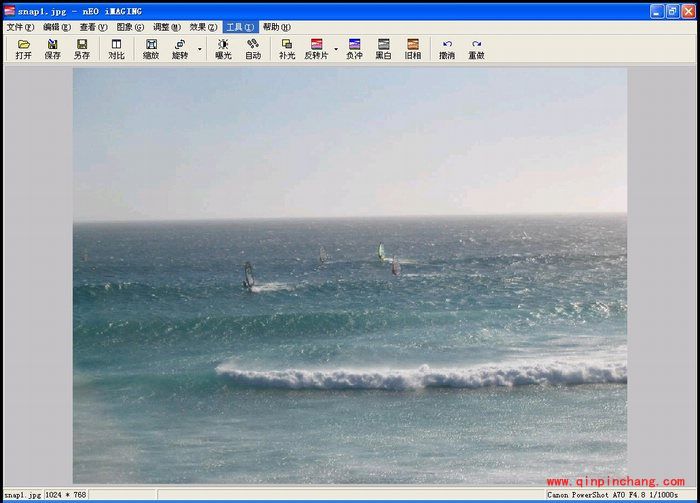Viewport: 700px width, 503px height.
Task: Convert image using 黑白 icon
Action: pos(383,49)
